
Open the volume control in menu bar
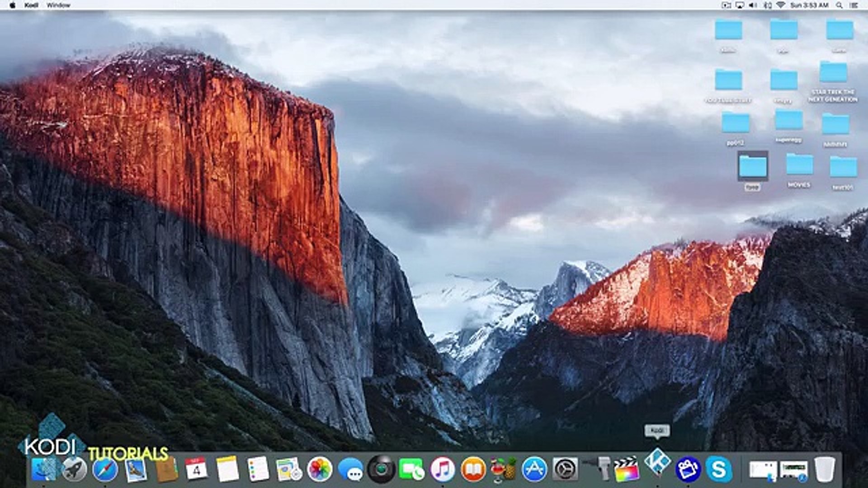coord(753,5)
